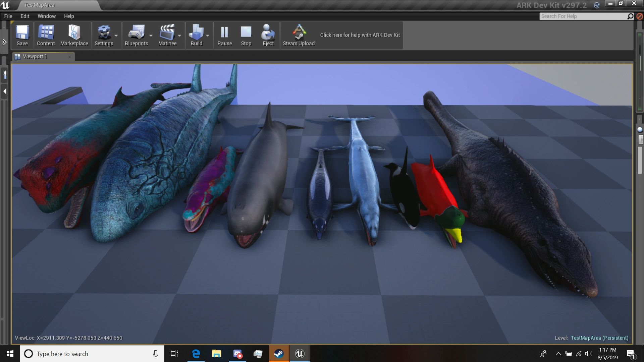Expand the Build options dropdown arrow

tap(208, 36)
